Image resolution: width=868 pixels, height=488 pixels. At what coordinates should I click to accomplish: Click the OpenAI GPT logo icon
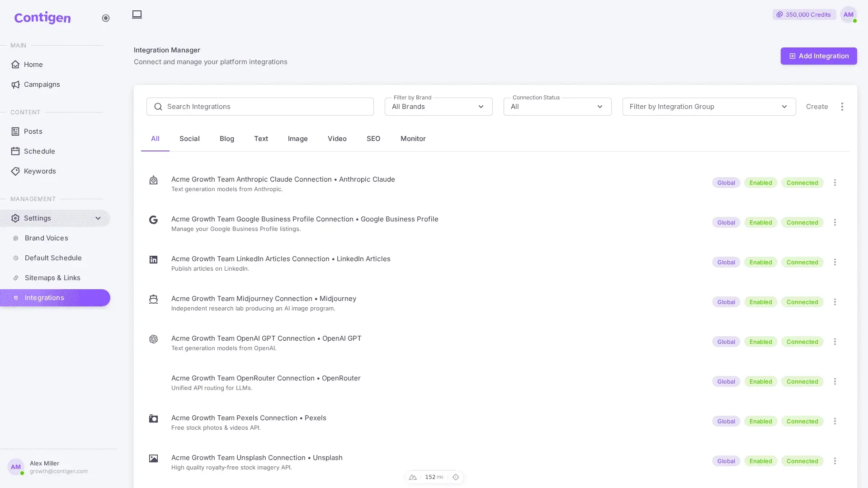154,339
